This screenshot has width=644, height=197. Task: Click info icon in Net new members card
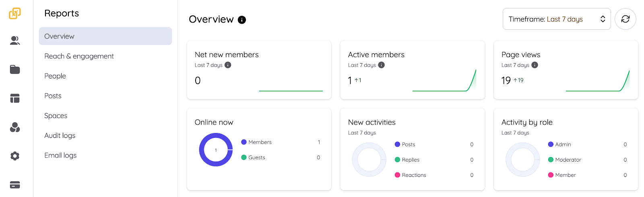228,65
